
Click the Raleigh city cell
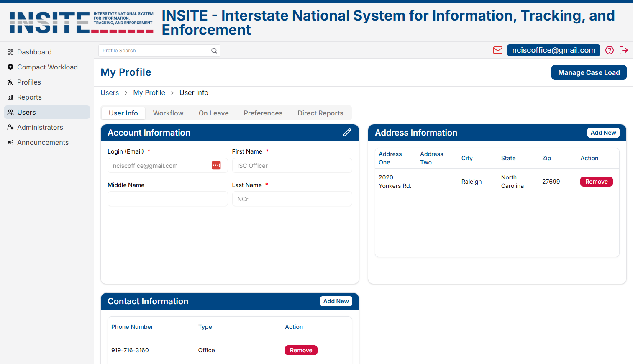pyautogui.click(x=472, y=182)
